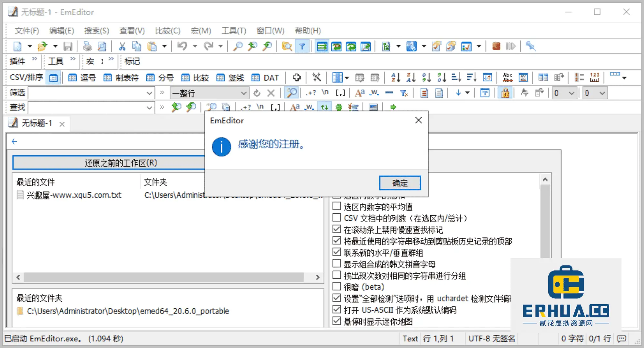Click the Find magnifier icon in main toolbar
This screenshot has width=644, height=348.
coord(238,46)
